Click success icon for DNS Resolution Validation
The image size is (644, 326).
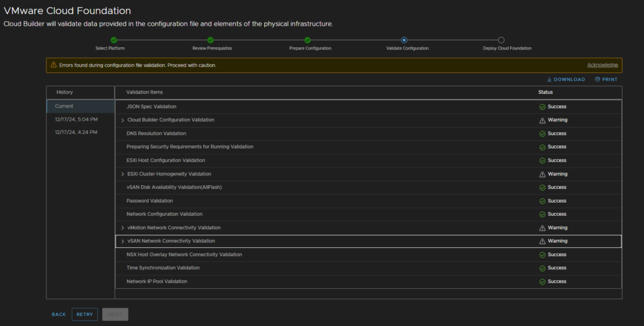click(x=542, y=133)
